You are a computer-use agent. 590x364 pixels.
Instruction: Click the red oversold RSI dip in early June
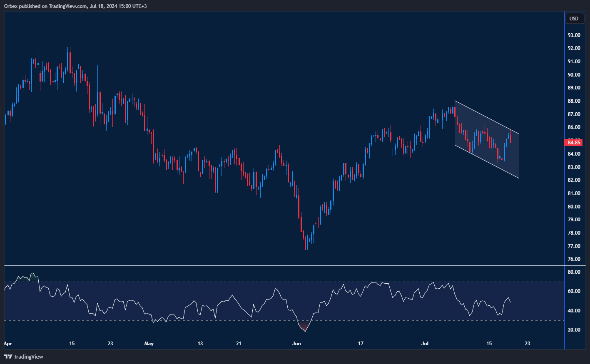click(x=305, y=327)
